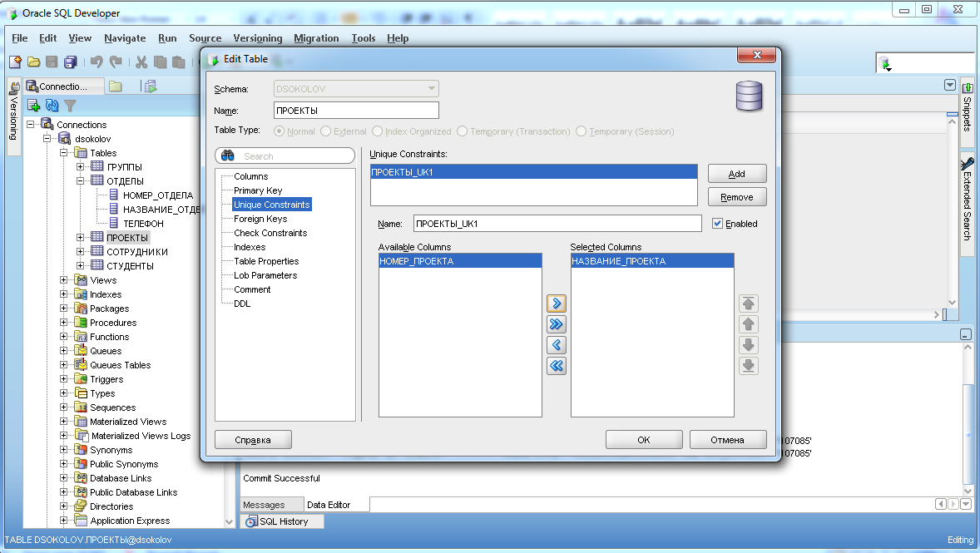
Task: Click the Save All toolbar icon
Action: 71,62
